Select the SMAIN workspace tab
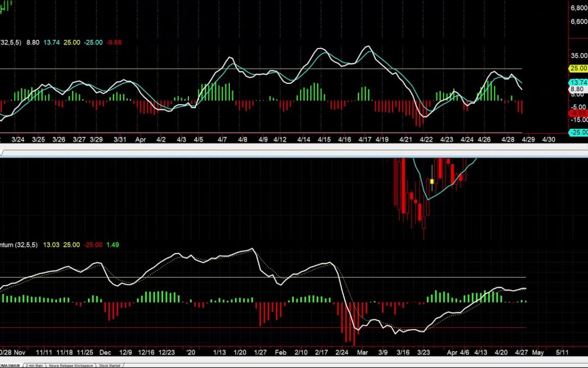The width and height of the screenshot is (588, 368). 10,365
